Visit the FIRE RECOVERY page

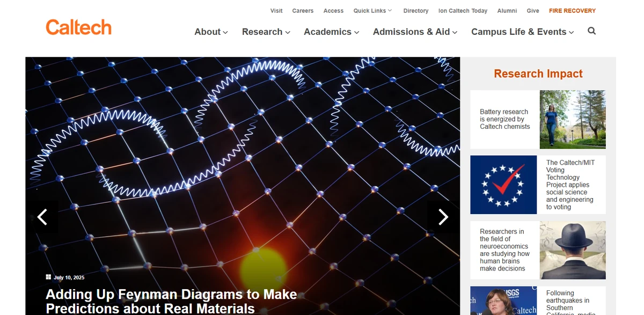coord(572,10)
